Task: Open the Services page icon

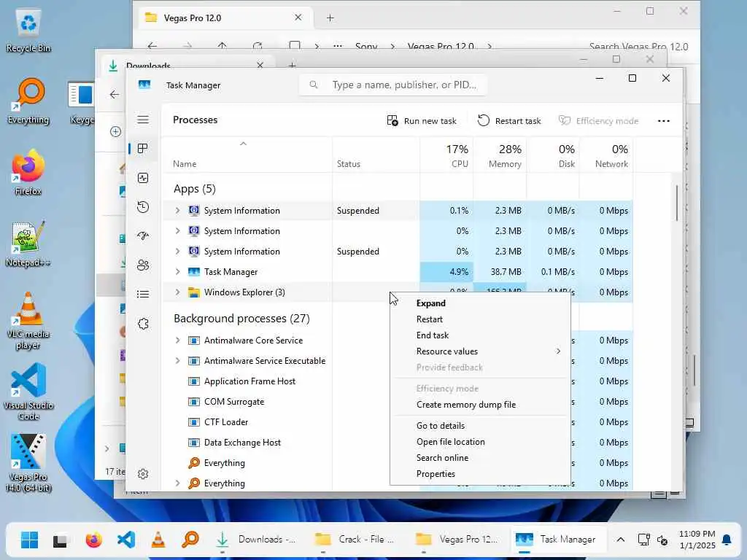Action: pyautogui.click(x=143, y=324)
